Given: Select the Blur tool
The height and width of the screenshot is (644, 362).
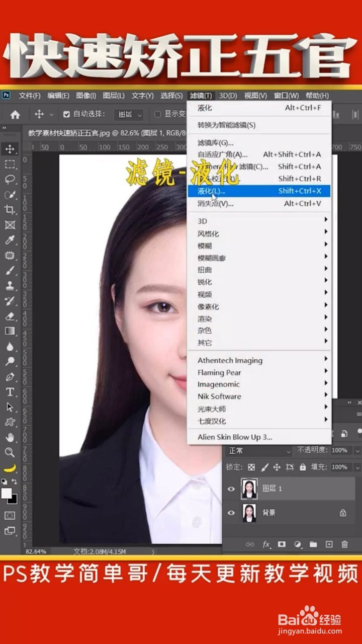Looking at the screenshot, I should pos(10,346).
